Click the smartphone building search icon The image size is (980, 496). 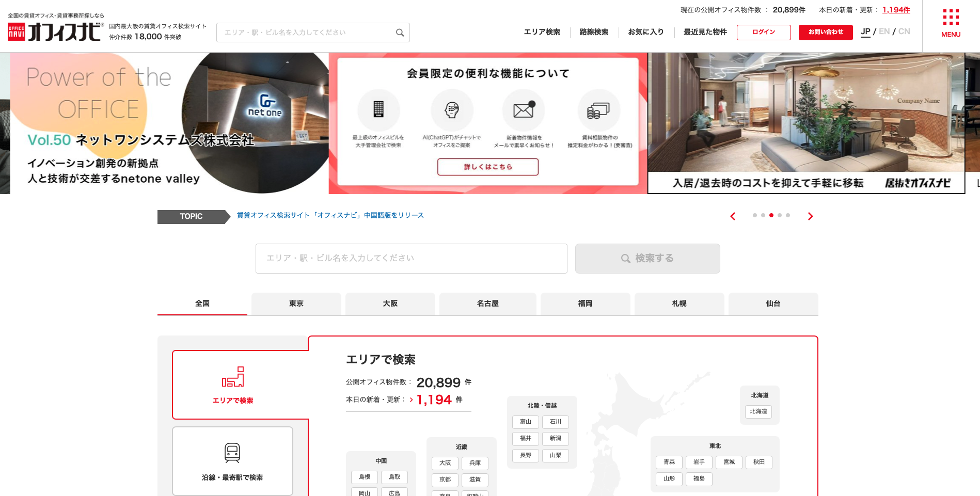(378, 110)
